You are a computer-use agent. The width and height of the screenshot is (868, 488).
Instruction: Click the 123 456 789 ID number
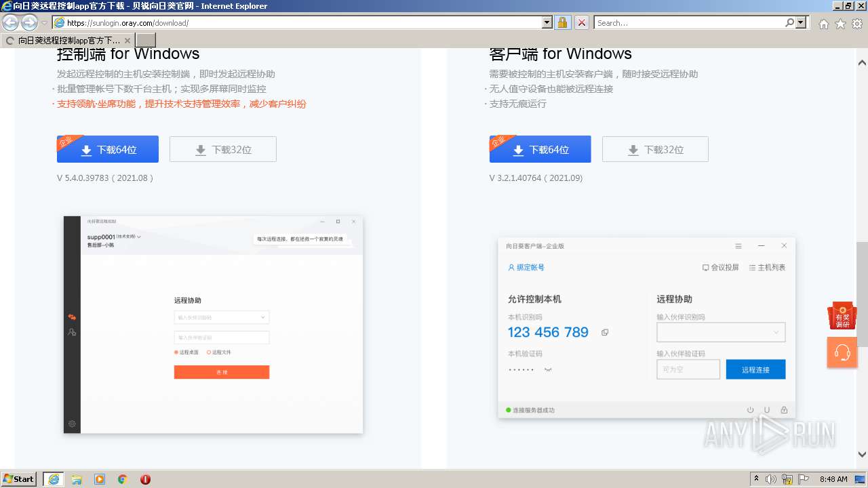point(548,332)
